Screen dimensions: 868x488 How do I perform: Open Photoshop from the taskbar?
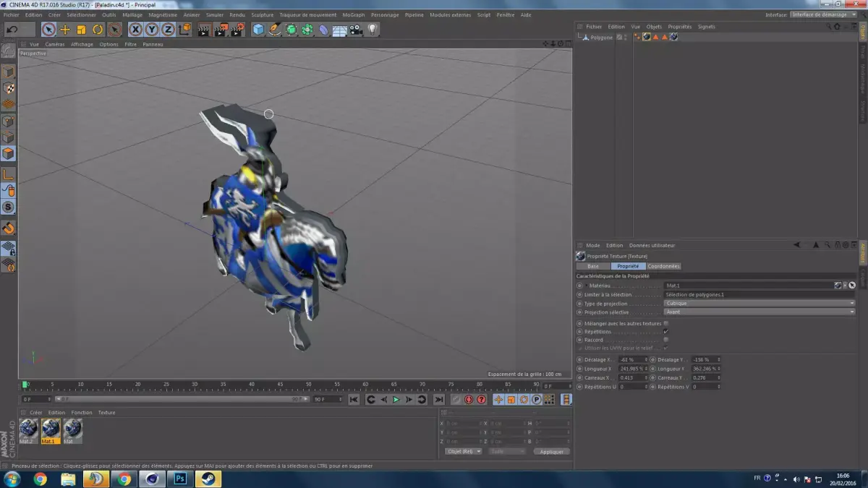(181, 479)
